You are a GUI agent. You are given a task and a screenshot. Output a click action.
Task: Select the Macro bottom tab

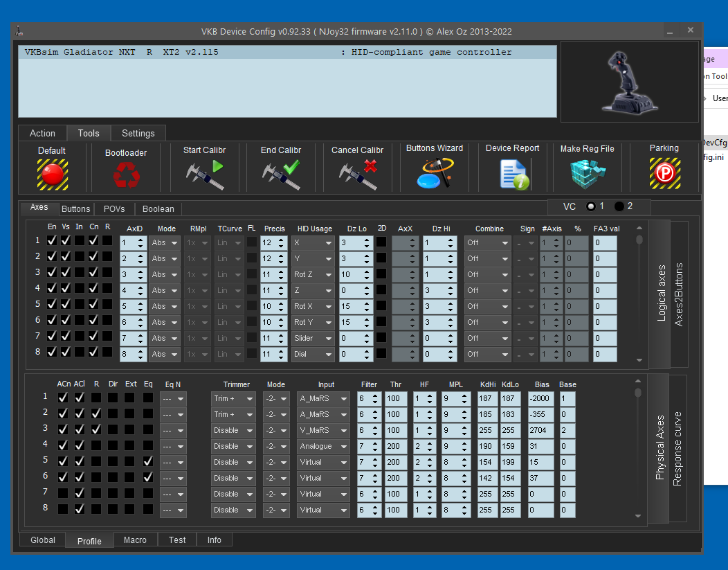pyautogui.click(x=135, y=540)
